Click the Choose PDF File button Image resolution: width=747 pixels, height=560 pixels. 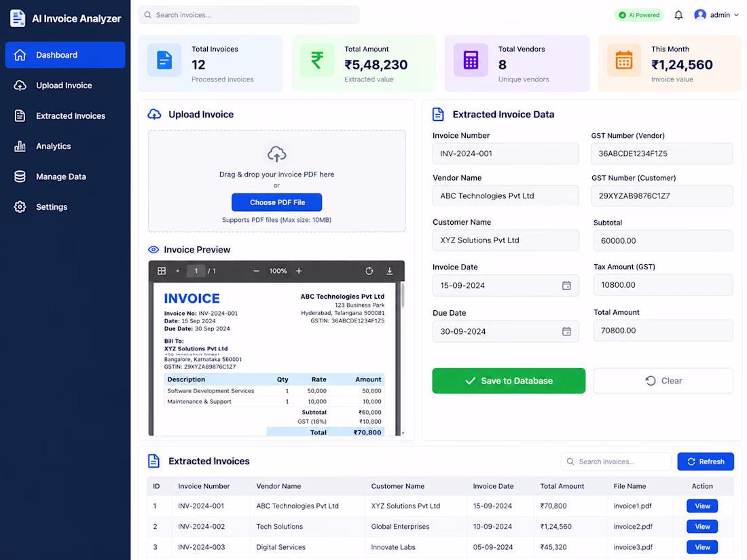click(x=277, y=202)
